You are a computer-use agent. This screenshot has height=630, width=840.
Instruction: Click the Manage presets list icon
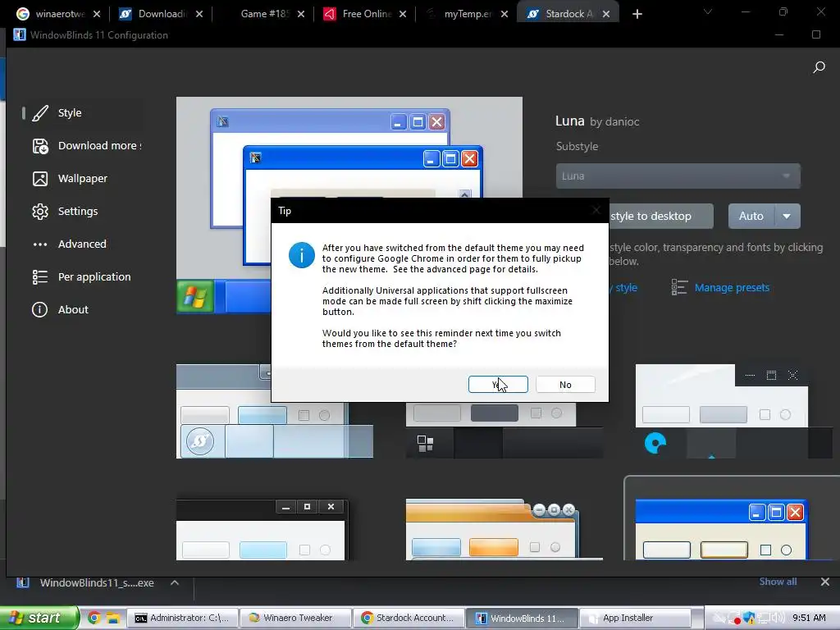coord(679,287)
